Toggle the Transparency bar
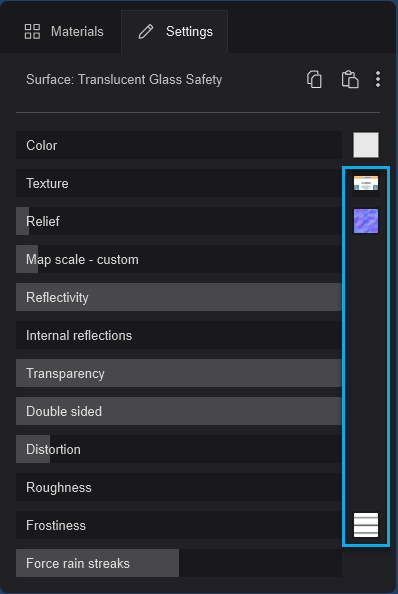The height and width of the screenshot is (594, 398). (179, 373)
